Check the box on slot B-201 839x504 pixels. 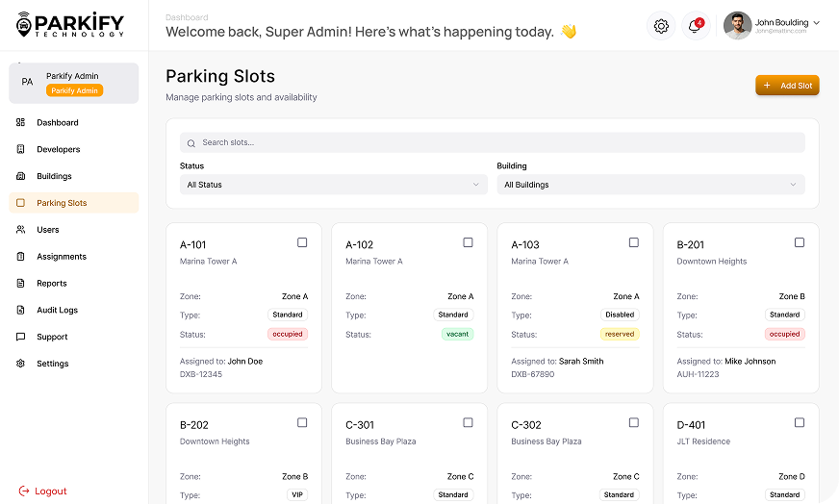[x=799, y=243]
